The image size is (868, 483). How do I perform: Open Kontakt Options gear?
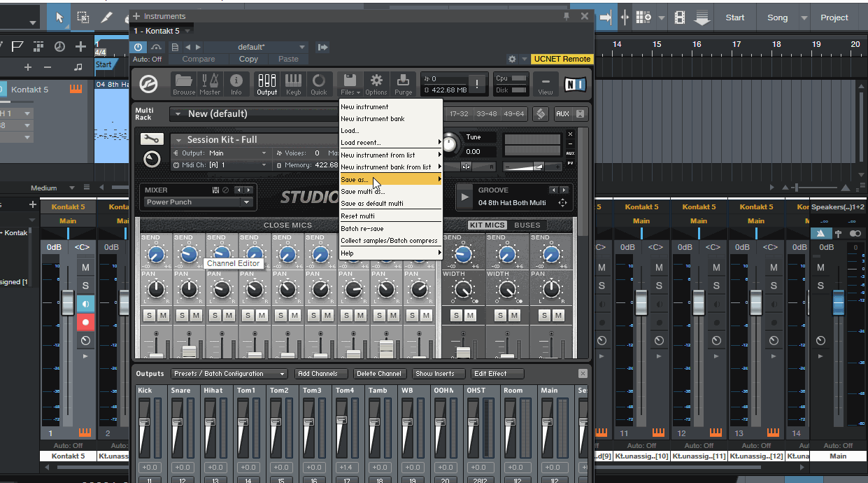pyautogui.click(x=376, y=83)
